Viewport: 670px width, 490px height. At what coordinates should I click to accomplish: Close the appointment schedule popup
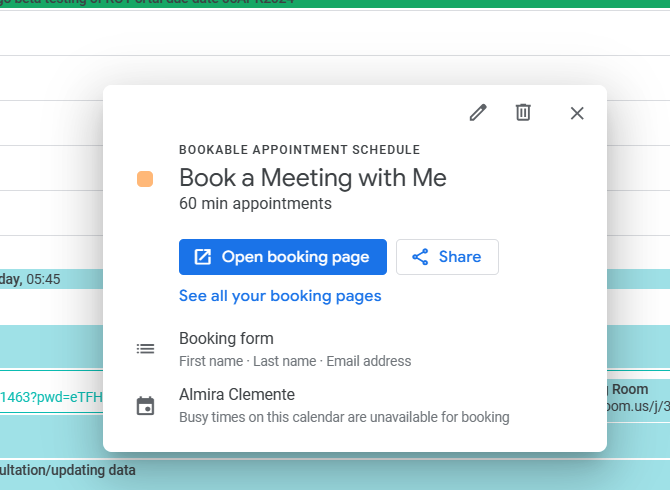(577, 113)
